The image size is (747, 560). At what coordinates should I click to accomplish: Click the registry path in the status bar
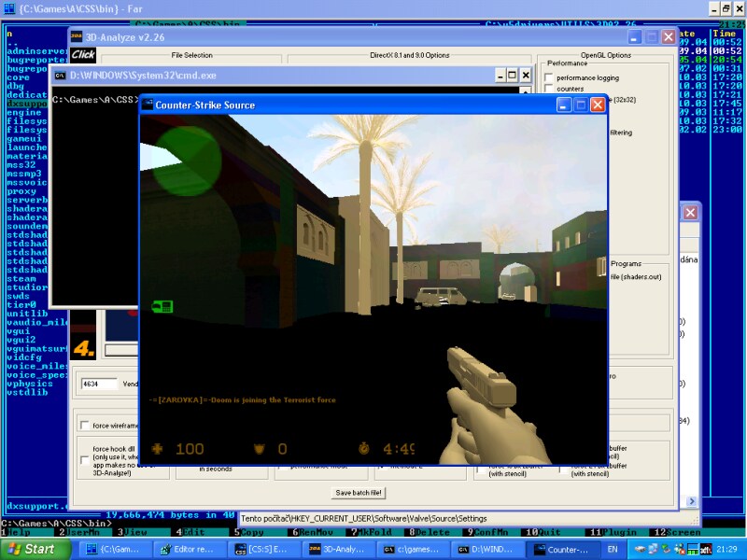pyautogui.click(x=364, y=519)
